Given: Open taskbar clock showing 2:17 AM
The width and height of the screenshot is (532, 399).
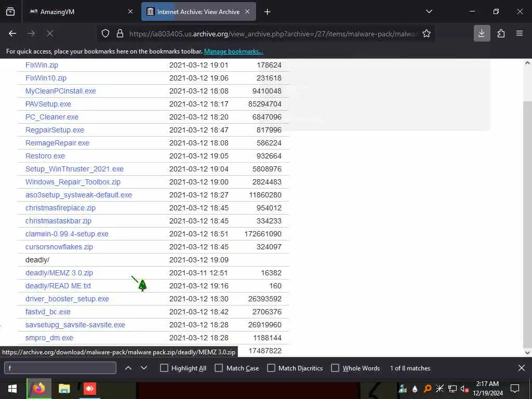Looking at the screenshot, I should [x=488, y=389].
